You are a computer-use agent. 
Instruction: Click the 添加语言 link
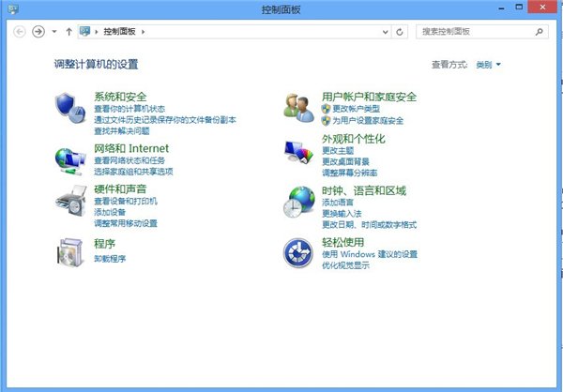(x=338, y=203)
